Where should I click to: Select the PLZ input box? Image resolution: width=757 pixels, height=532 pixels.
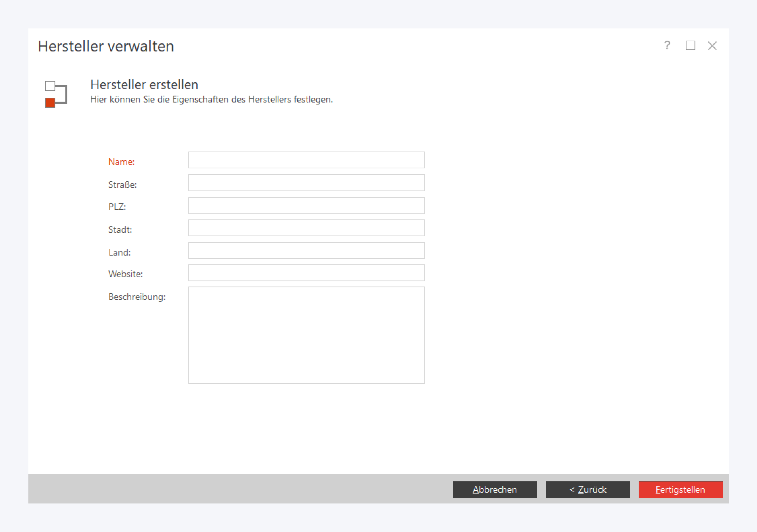(x=306, y=205)
